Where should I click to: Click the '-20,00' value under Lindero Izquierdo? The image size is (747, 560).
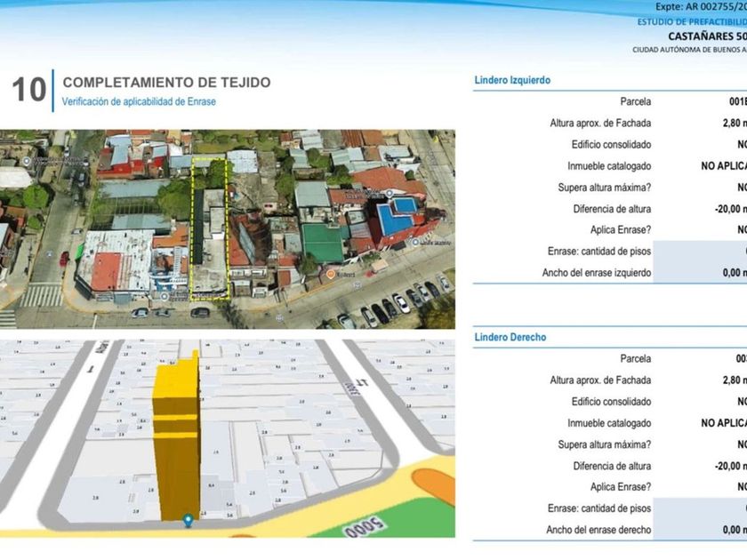(x=731, y=209)
